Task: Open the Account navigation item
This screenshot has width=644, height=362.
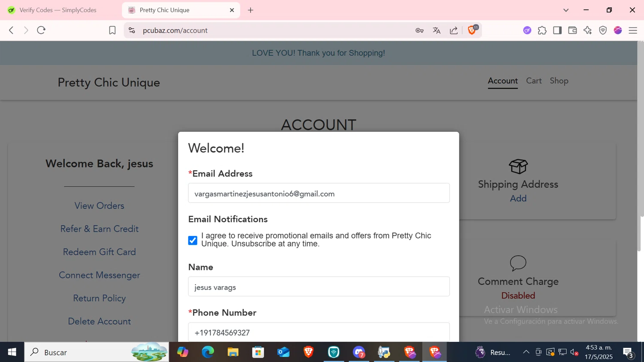Action: (503, 81)
